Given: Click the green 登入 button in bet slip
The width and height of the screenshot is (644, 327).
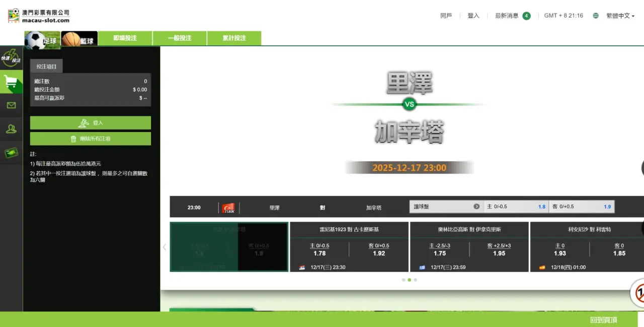Looking at the screenshot, I should click(91, 123).
